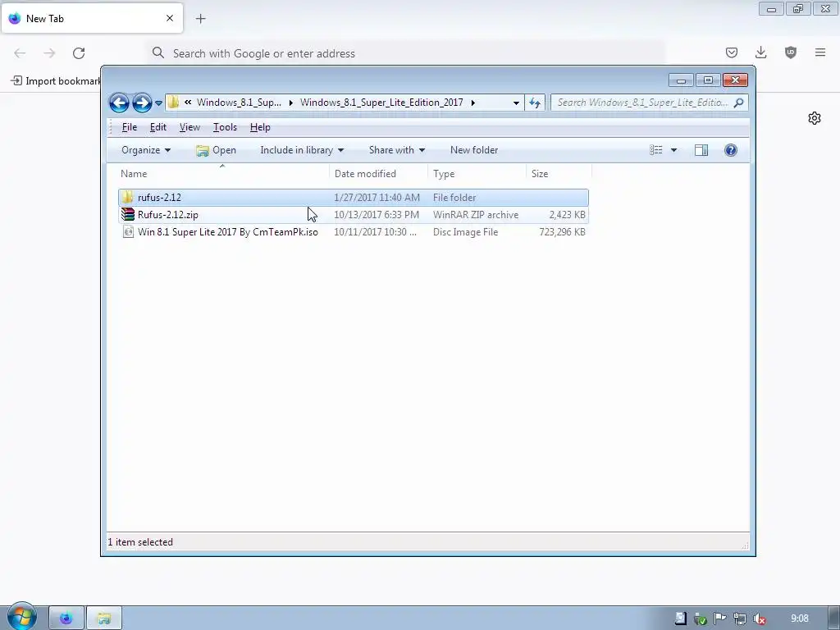Open Firefox application menu
Viewport: 840px width, 630px height.
click(x=820, y=52)
